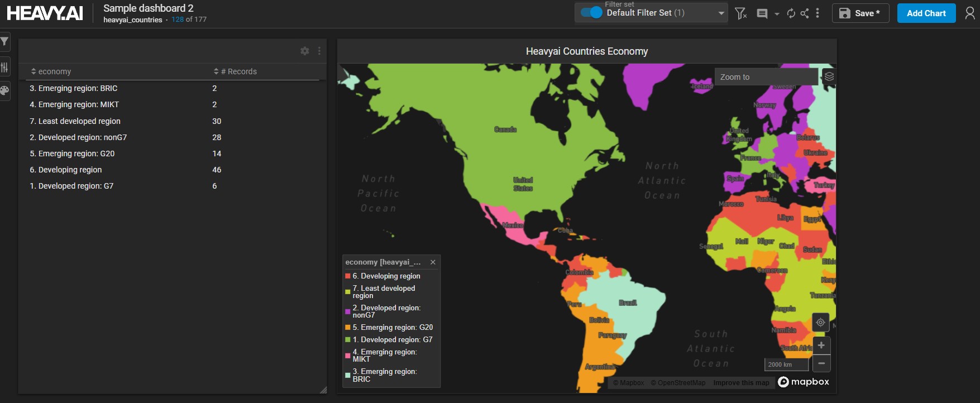Click the economy legend title
This screenshot has width=980, height=403.
(x=383, y=262)
